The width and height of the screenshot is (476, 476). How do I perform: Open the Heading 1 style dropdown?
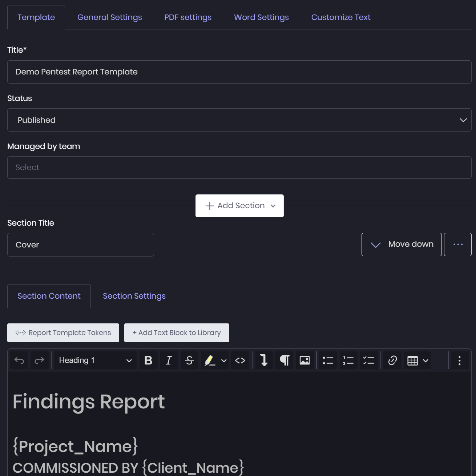tap(96, 360)
